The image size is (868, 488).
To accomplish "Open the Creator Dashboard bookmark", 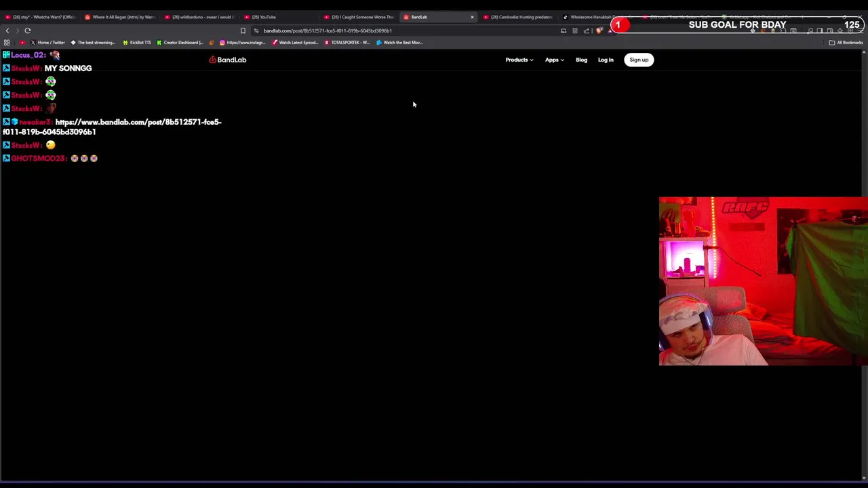I will click(x=180, y=43).
